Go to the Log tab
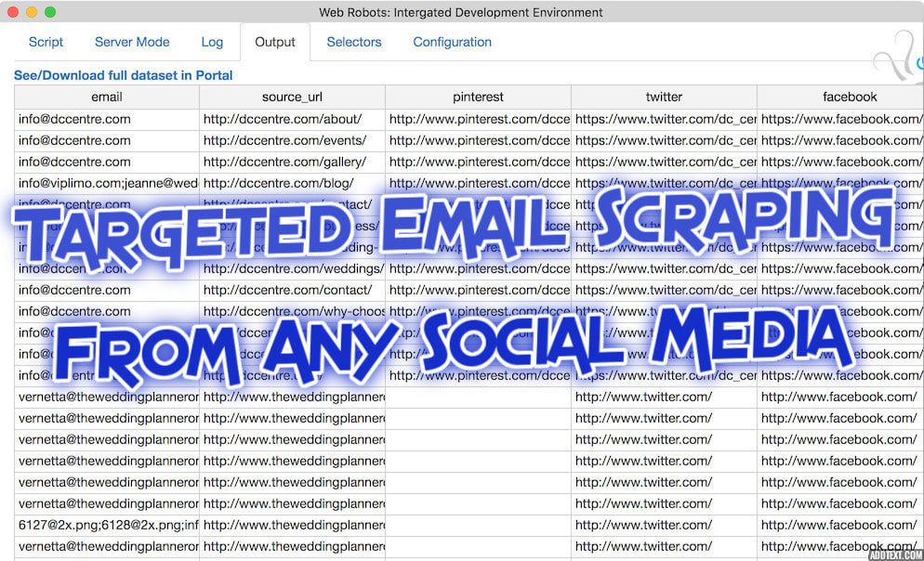Image resolution: width=924 pixels, height=561 pixels. (212, 42)
